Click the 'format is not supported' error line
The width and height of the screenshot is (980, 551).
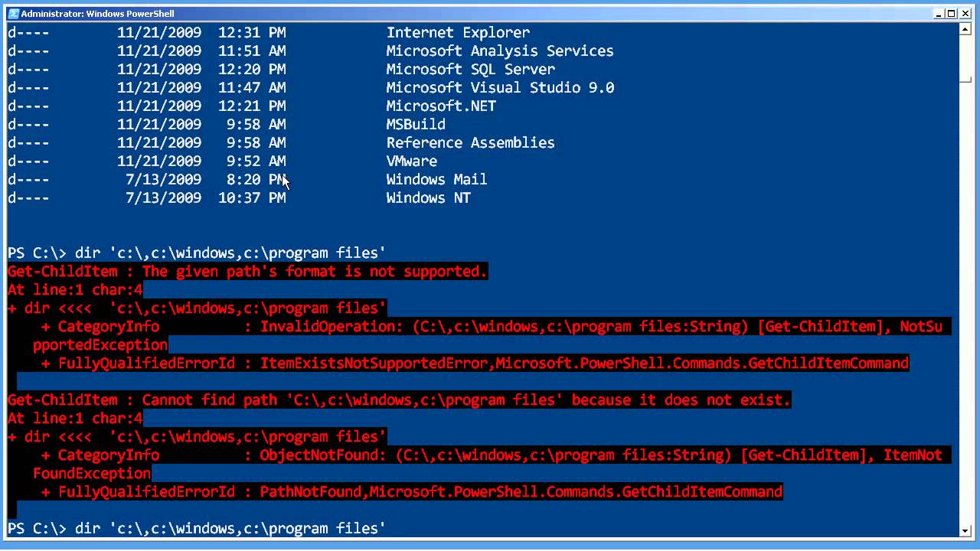(247, 271)
